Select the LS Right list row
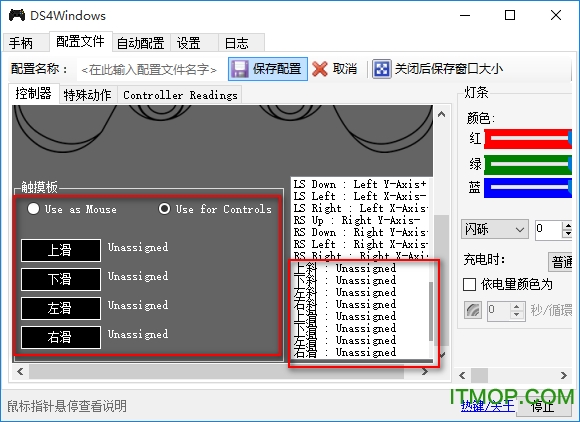This screenshot has height=422, width=580. (360, 208)
